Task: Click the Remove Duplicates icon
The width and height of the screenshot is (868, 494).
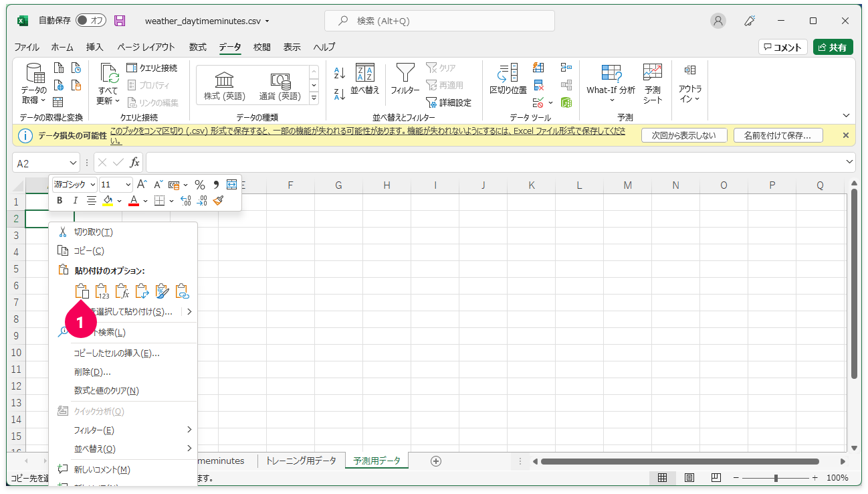Action: pyautogui.click(x=538, y=85)
